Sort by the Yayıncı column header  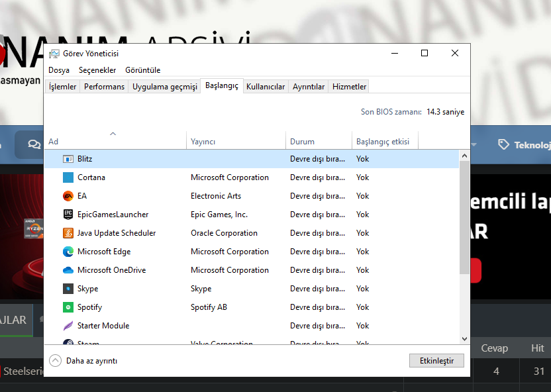(236, 141)
